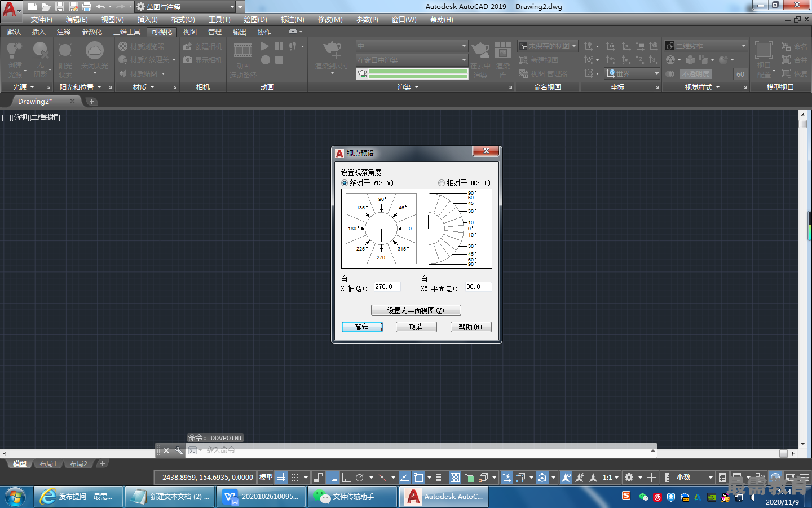Switch to the 布局1 layout tab
Screen dimensions: 812x508
(x=48, y=464)
